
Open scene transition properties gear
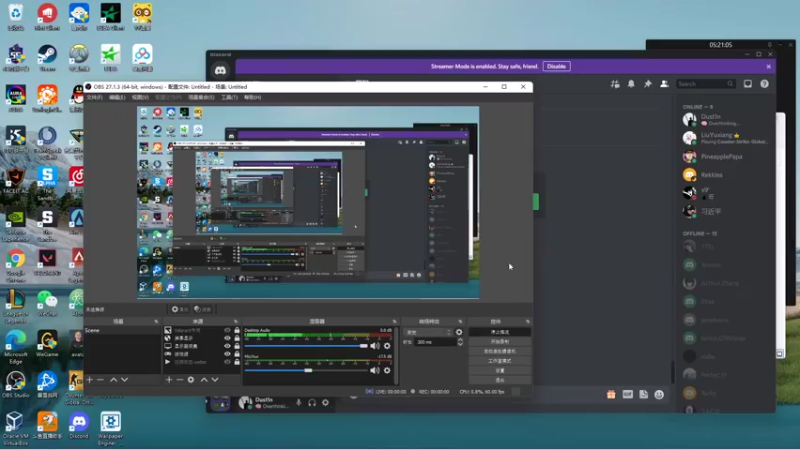[459, 332]
